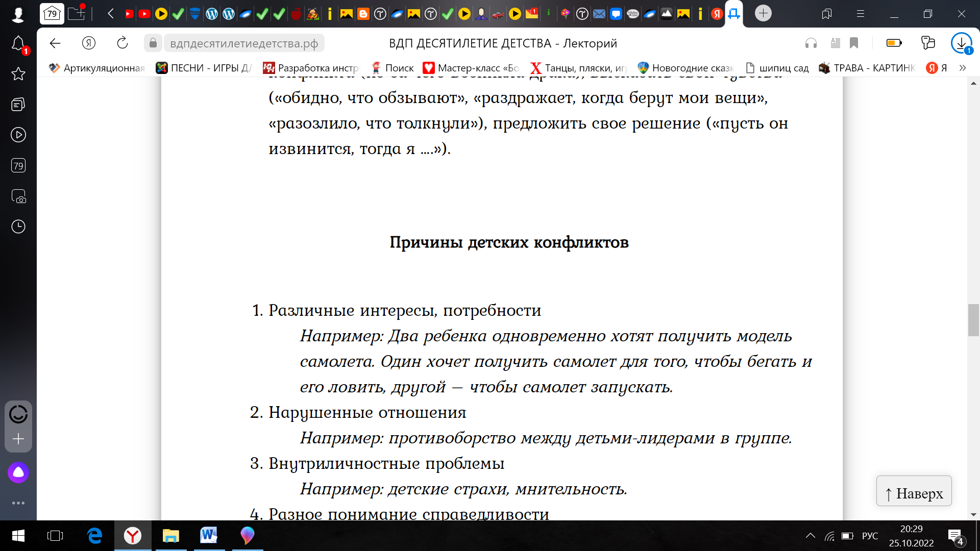Switch to the red apple tab
Screen dimensions: 980x551
(296, 14)
